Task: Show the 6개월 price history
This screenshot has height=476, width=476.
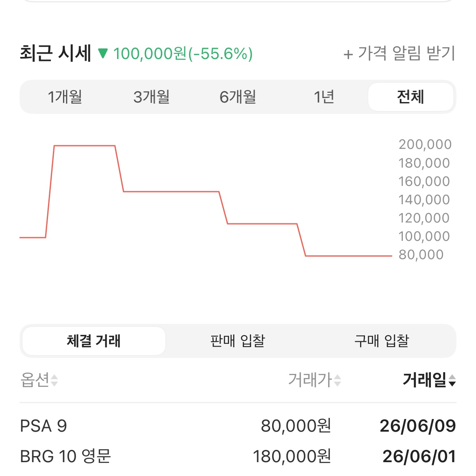Action: click(x=238, y=97)
